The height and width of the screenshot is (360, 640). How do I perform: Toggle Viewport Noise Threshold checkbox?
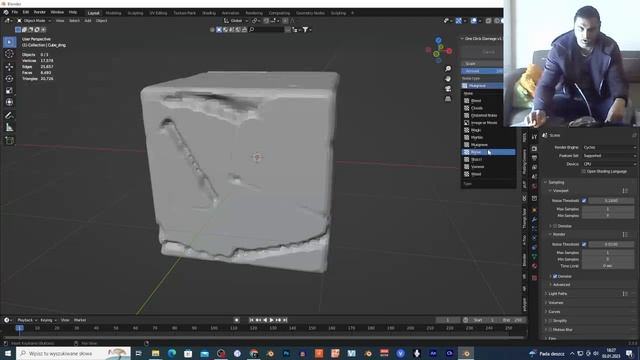(584, 201)
